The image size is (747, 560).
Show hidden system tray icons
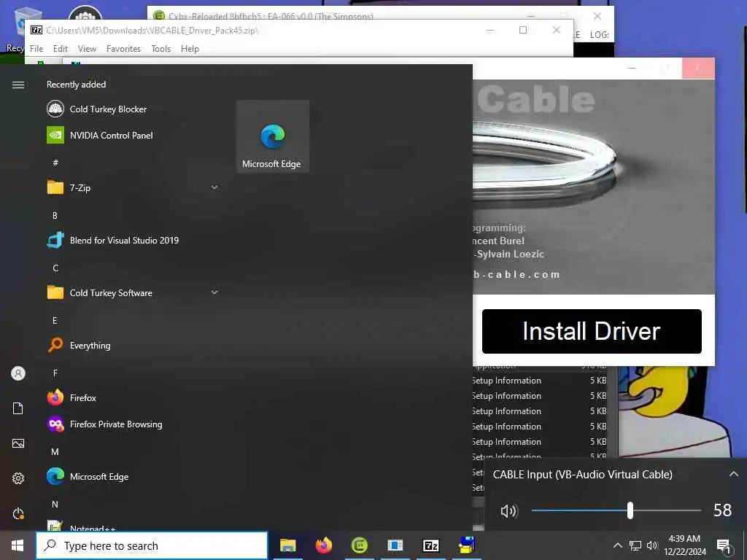617,545
